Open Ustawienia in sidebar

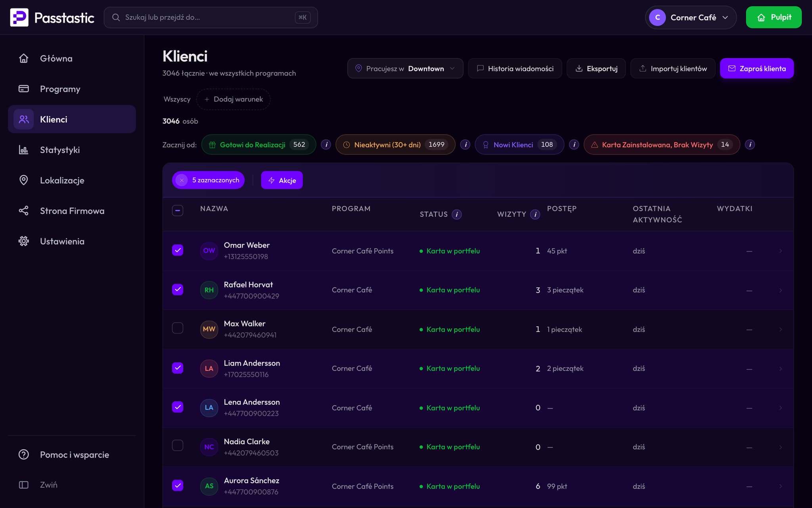72,241
